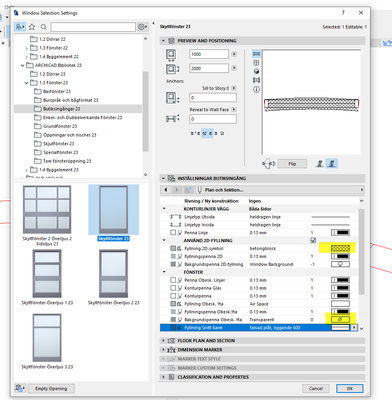The width and height of the screenshot is (392, 400).
Task: Open the Reveal to Wall Face dropdown arrow
Action: coord(234,109)
